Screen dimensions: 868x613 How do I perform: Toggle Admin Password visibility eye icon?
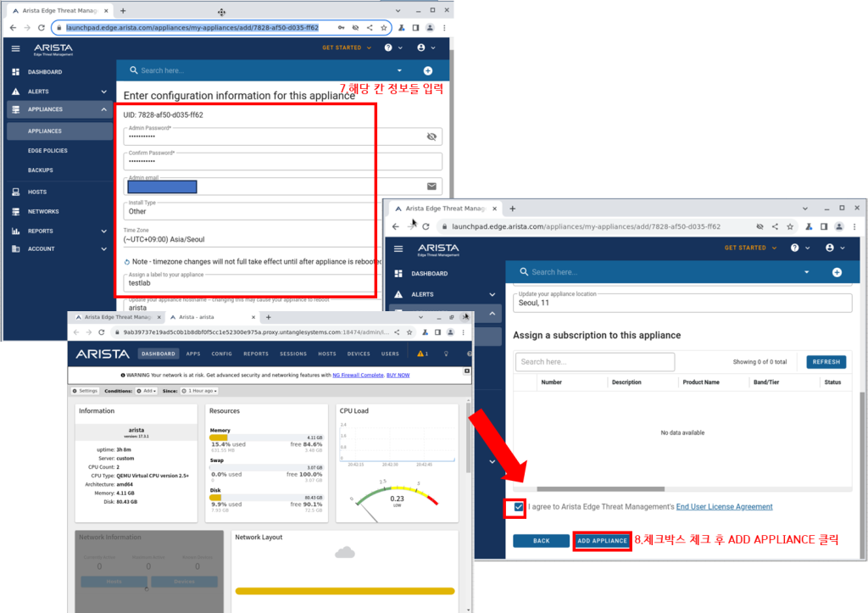click(x=431, y=137)
